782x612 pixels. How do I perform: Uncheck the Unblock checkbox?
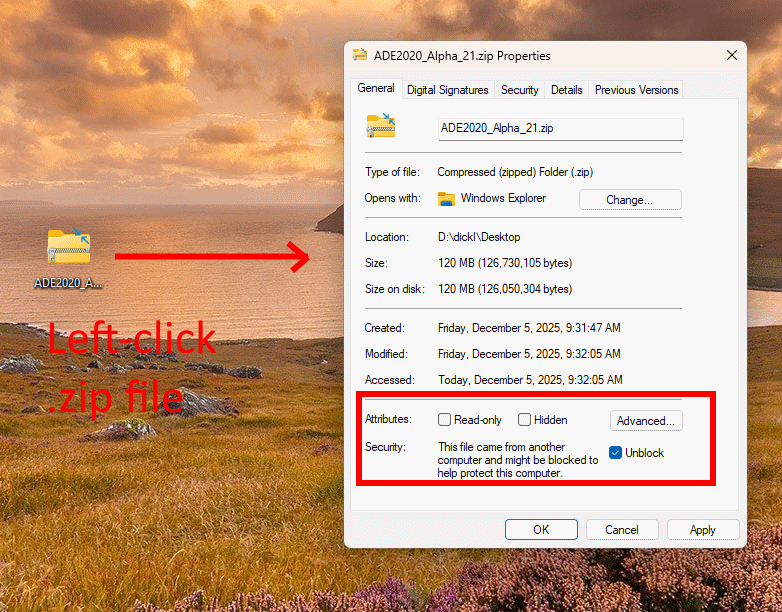pos(615,452)
